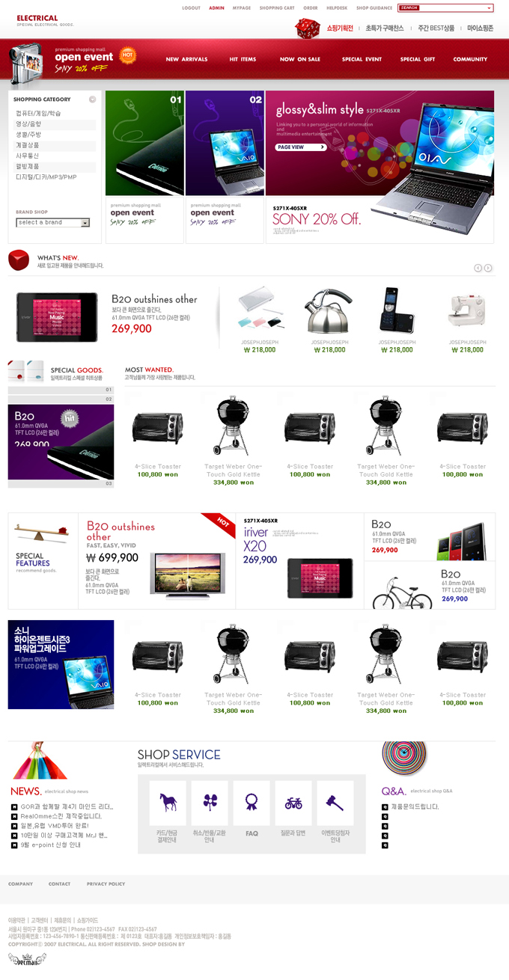Select slide 03 in Special Goods
This screenshot has height=980, width=509.
(x=61, y=483)
